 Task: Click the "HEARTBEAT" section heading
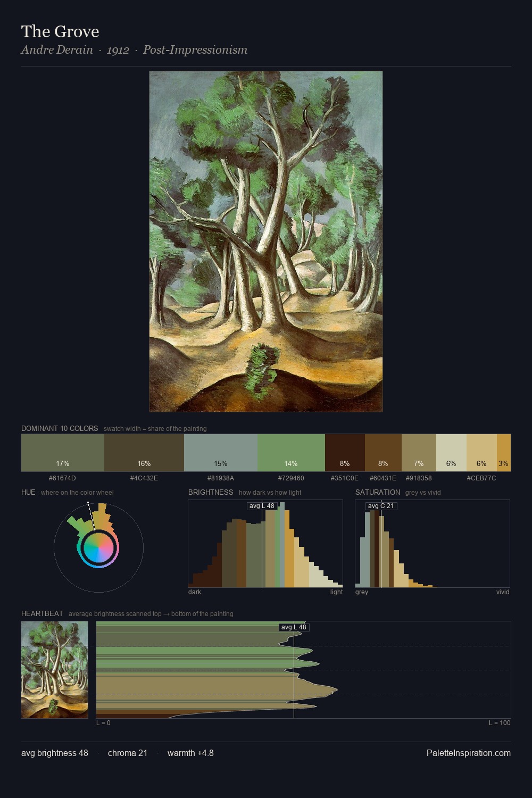pos(42,613)
